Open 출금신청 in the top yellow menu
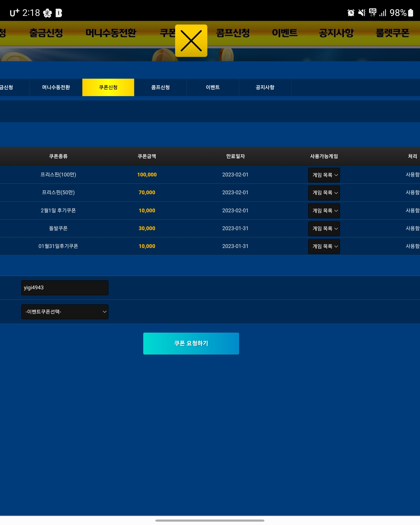 tap(46, 33)
